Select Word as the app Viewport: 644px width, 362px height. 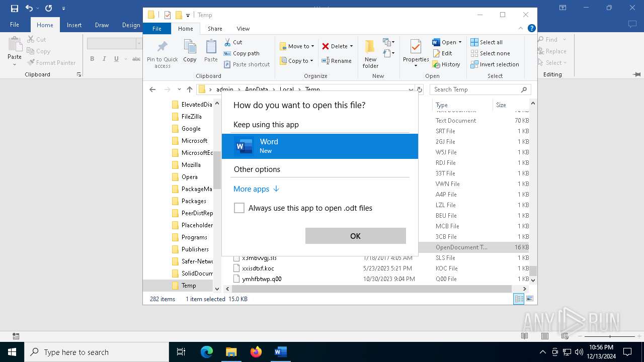pos(320,146)
